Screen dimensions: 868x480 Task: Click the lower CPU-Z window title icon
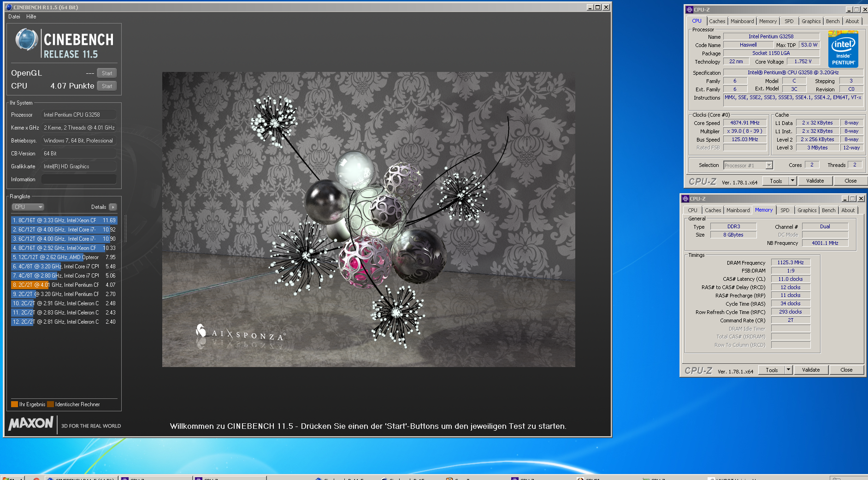point(685,199)
